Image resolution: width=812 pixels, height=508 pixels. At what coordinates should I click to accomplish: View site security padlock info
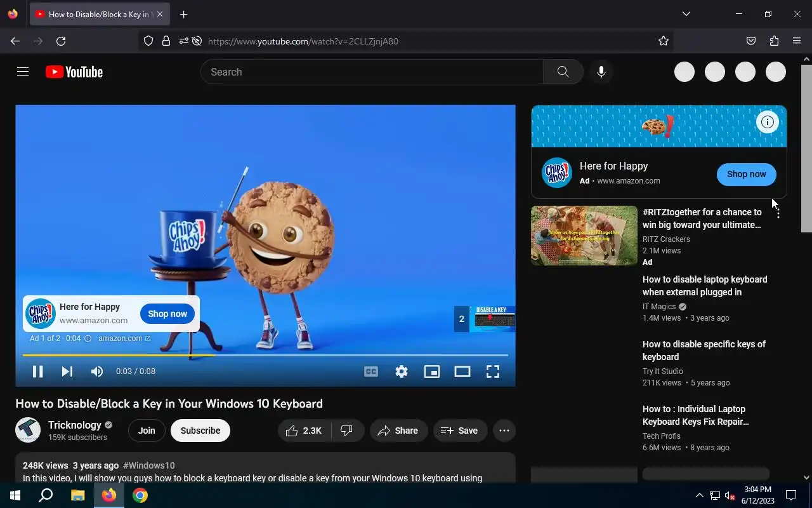click(x=166, y=41)
